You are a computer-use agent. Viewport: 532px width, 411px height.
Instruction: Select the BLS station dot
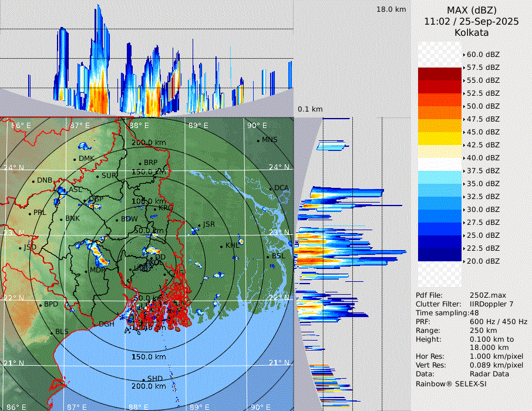pyautogui.click(x=51, y=332)
